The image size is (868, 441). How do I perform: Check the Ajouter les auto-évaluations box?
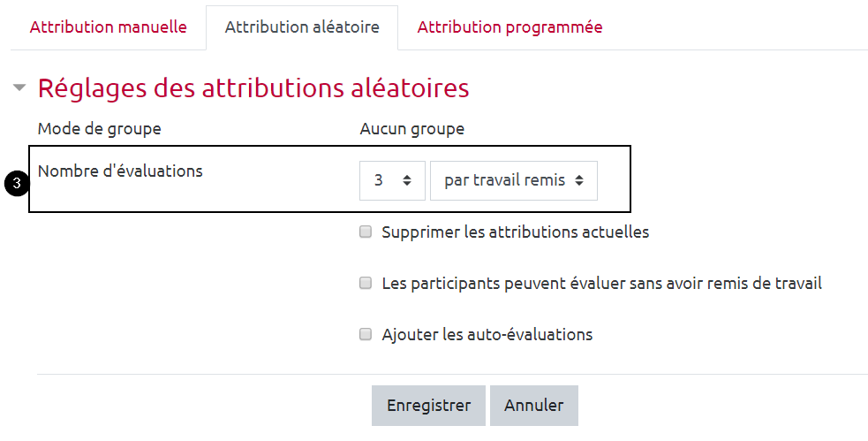(366, 335)
